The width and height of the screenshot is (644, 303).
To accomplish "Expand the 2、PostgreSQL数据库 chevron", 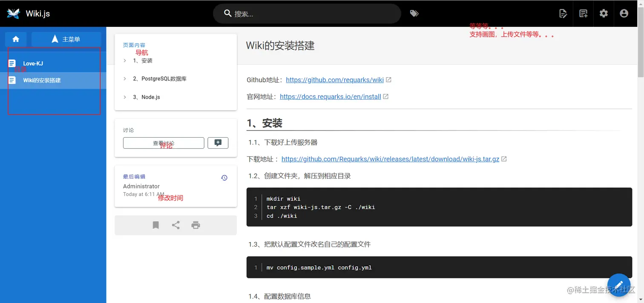I will pyautogui.click(x=125, y=79).
